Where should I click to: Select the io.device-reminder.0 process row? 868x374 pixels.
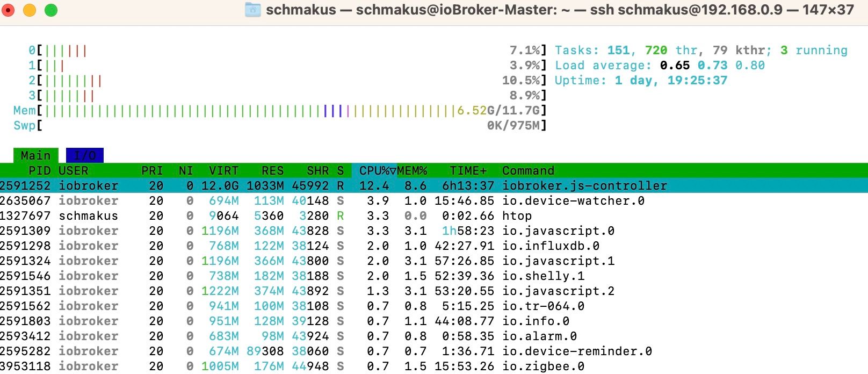click(434, 351)
